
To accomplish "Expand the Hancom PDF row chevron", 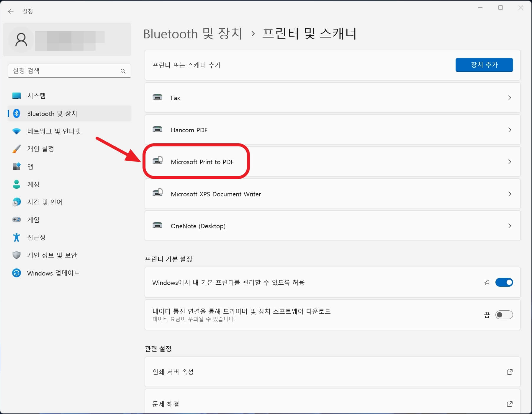I will click(x=510, y=130).
